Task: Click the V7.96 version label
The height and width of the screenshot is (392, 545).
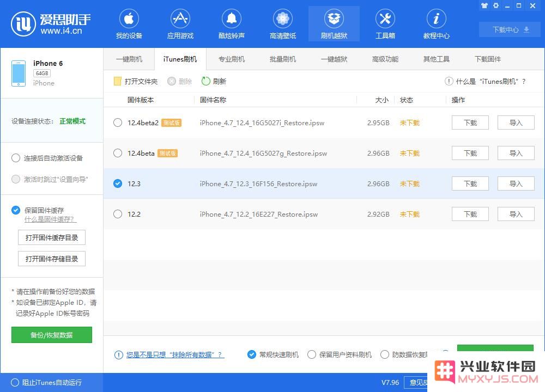Action: [390, 382]
